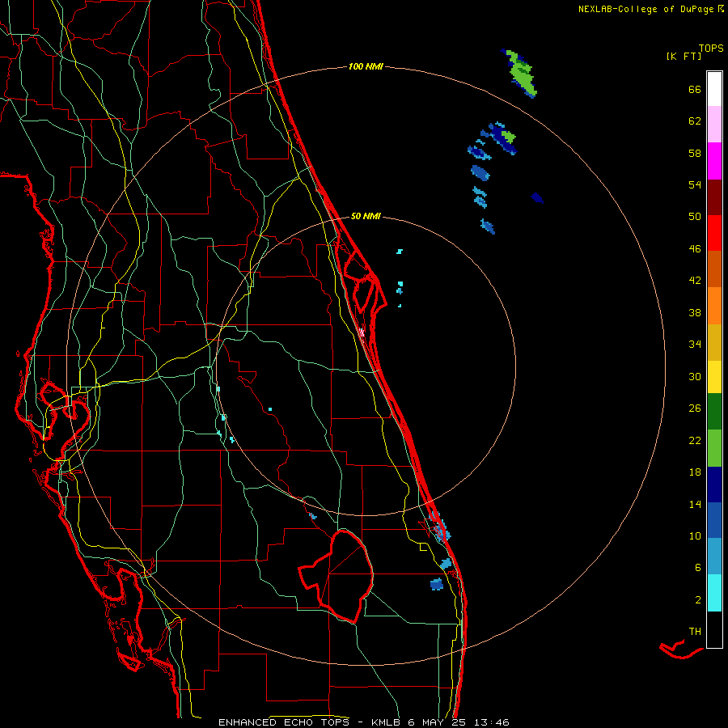Pick the navy blue legend swatch
The height and width of the screenshot is (728, 728).
click(x=714, y=485)
